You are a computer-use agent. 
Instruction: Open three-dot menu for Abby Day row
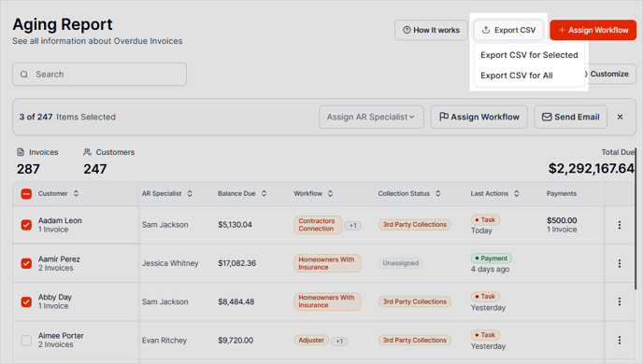tap(620, 301)
